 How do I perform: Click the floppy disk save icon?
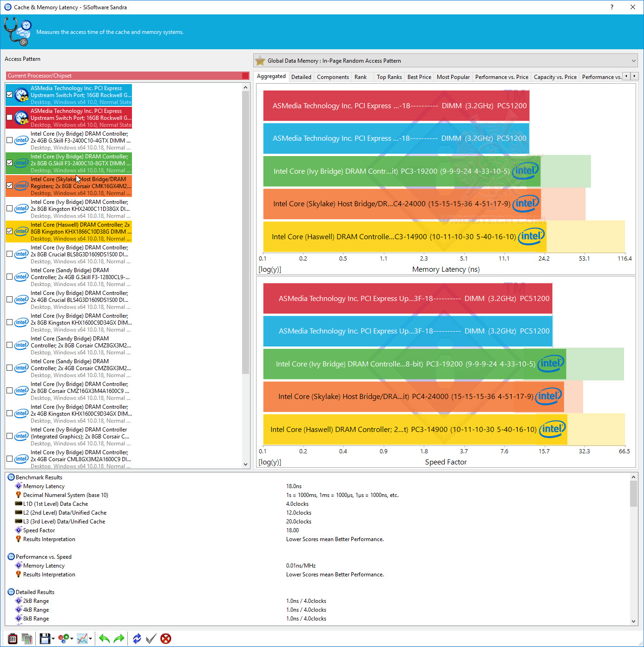click(45, 639)
